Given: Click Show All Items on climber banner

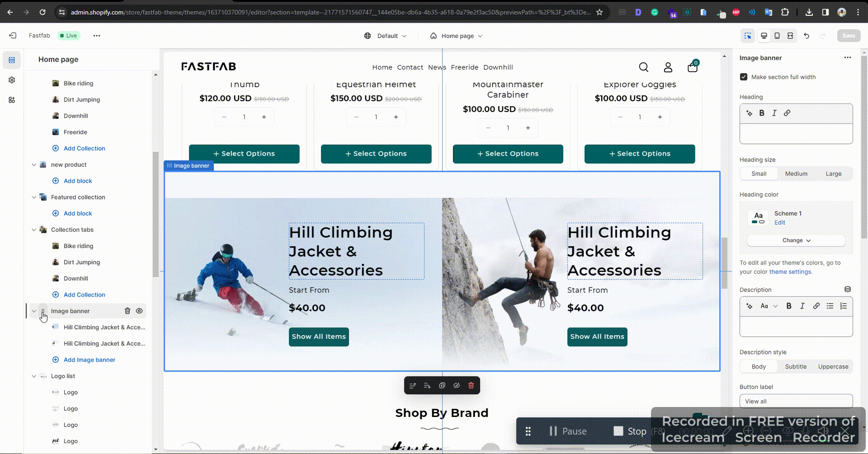Looking at the screenshot, I should pos(597,337).
